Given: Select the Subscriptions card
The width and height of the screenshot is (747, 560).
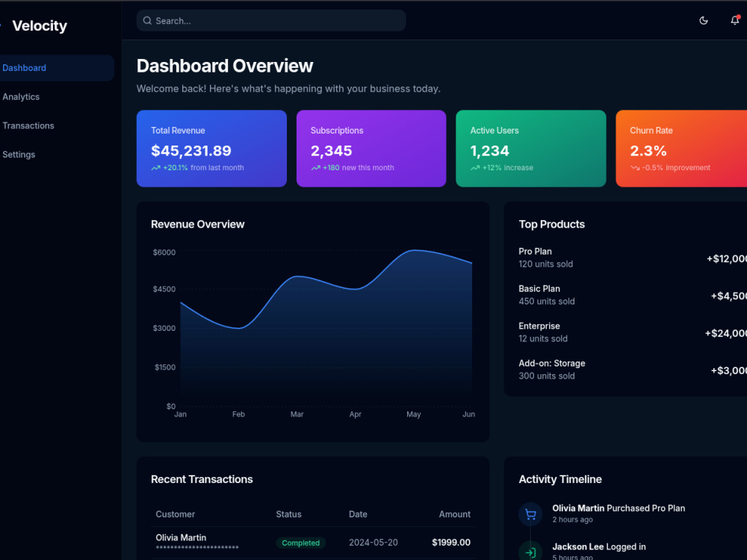Looking at the screenshot, I should 371,149.
